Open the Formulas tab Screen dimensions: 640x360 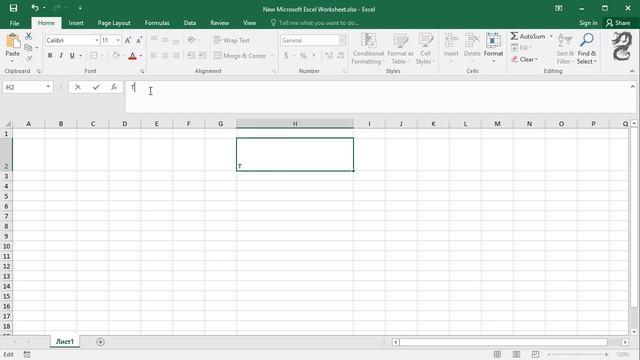157,23
